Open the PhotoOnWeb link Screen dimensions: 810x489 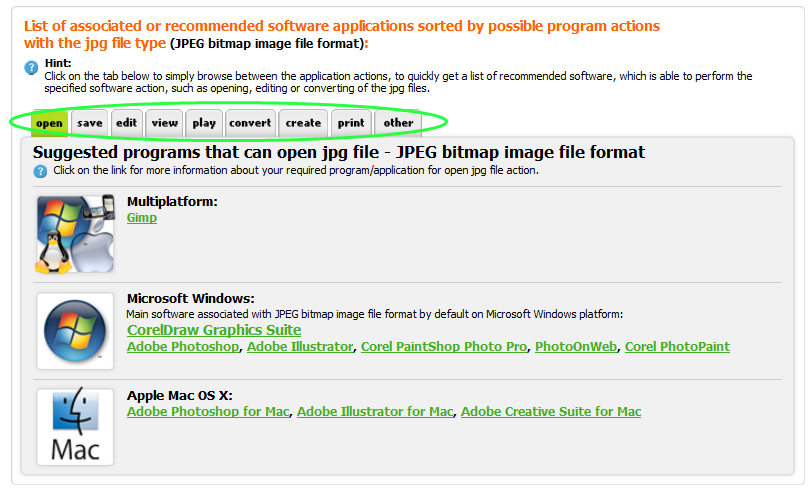click(576, 346)
